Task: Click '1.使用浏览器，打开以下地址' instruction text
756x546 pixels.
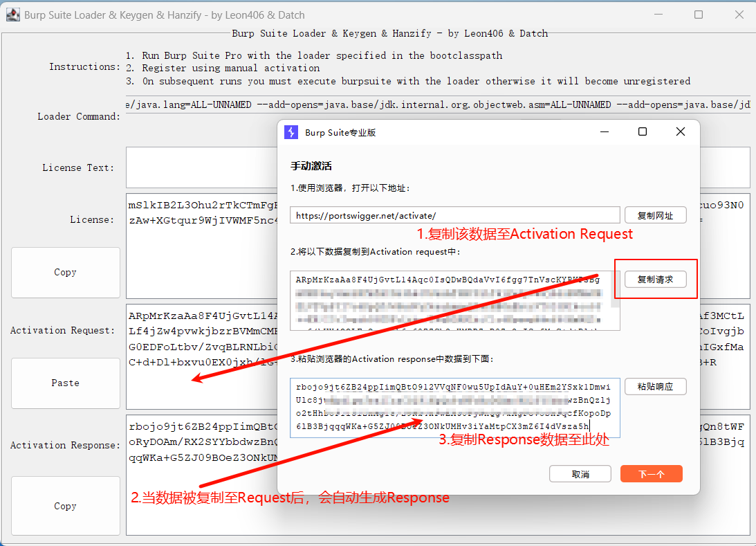Action: point(350,188)
